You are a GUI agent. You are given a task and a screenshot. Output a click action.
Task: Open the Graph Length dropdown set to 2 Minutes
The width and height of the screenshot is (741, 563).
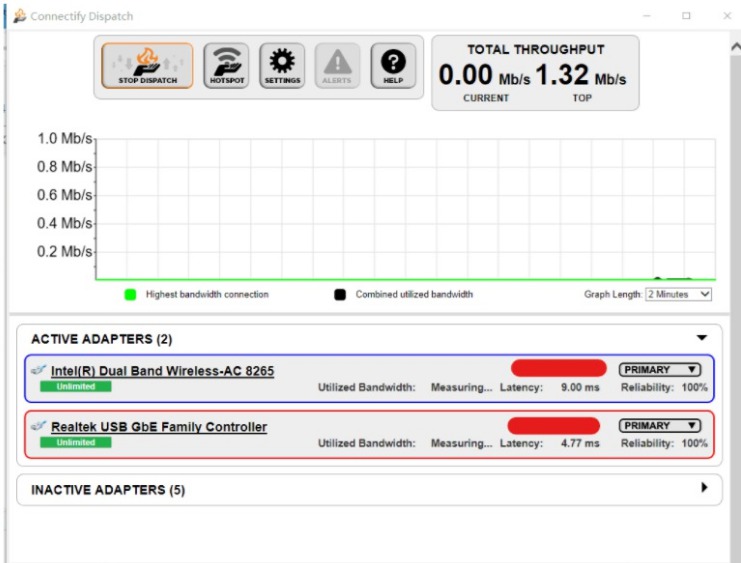click(678, 294)
